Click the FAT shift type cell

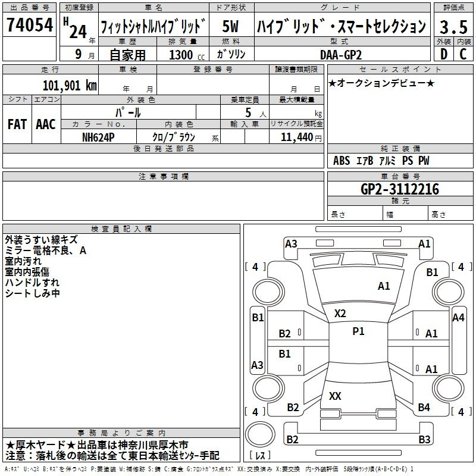click(17, 124)
